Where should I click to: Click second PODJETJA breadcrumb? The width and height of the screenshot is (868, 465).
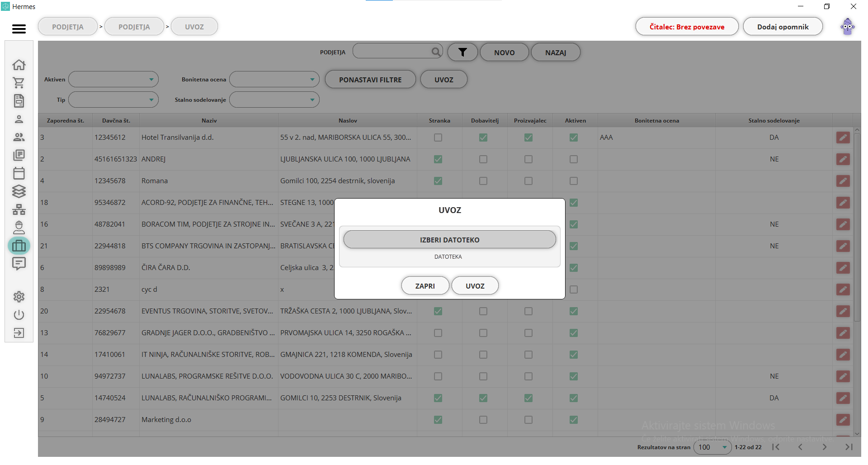134,27
